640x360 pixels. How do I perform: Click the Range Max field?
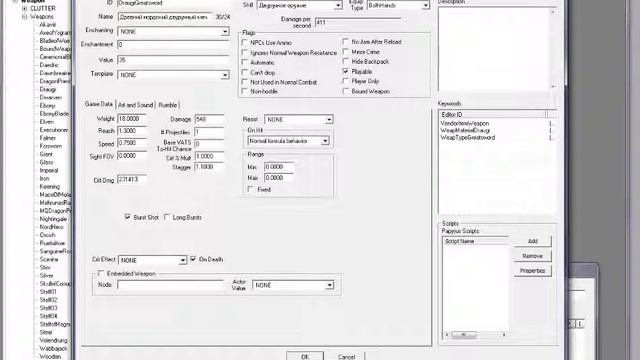tap(279, 178)
